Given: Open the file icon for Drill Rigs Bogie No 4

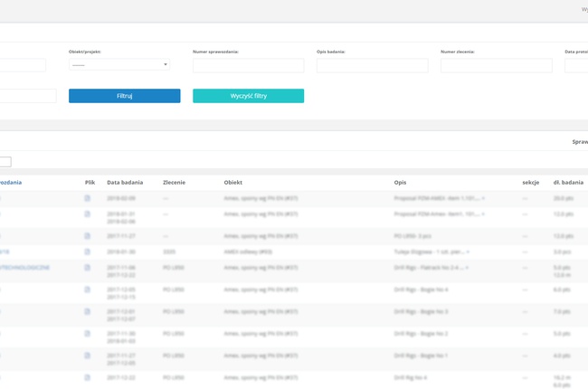Looking at the screenshot, I should tap(88, 289).
